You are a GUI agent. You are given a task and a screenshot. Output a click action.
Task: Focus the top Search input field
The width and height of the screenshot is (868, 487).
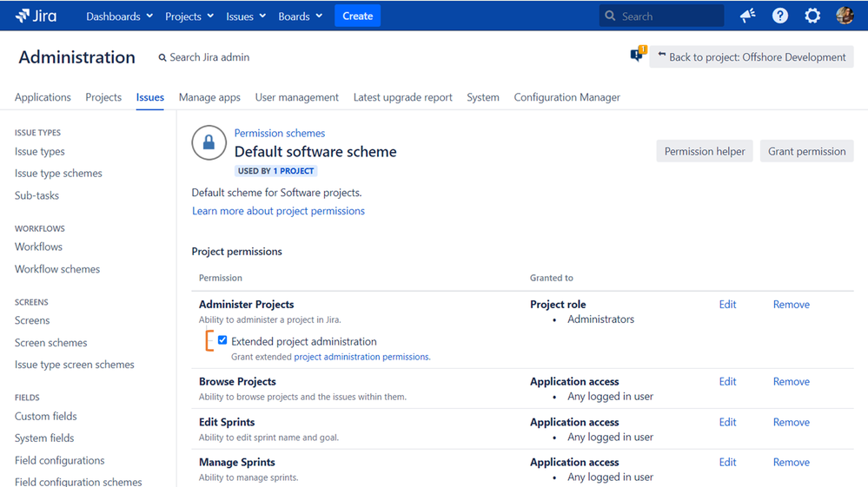pos(661,16)
